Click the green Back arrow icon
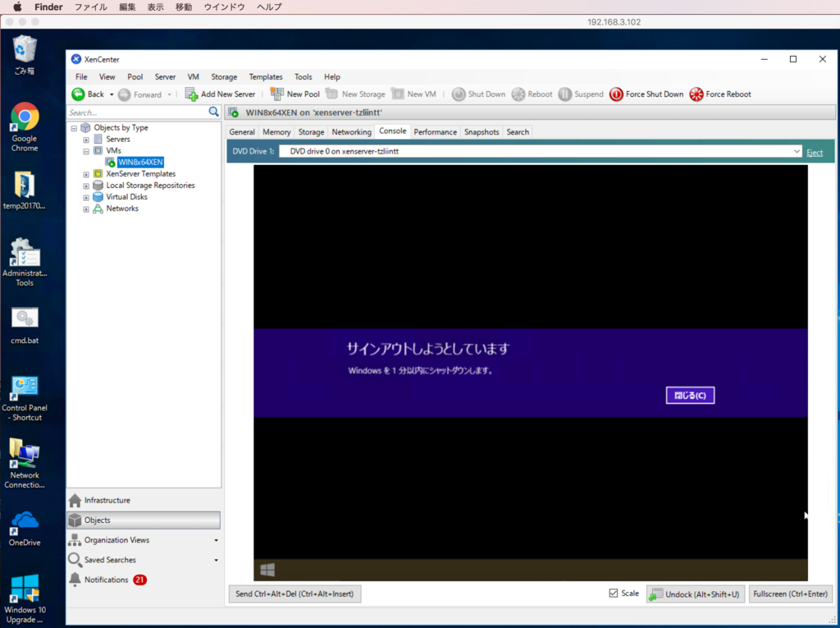 coord(78,94)
